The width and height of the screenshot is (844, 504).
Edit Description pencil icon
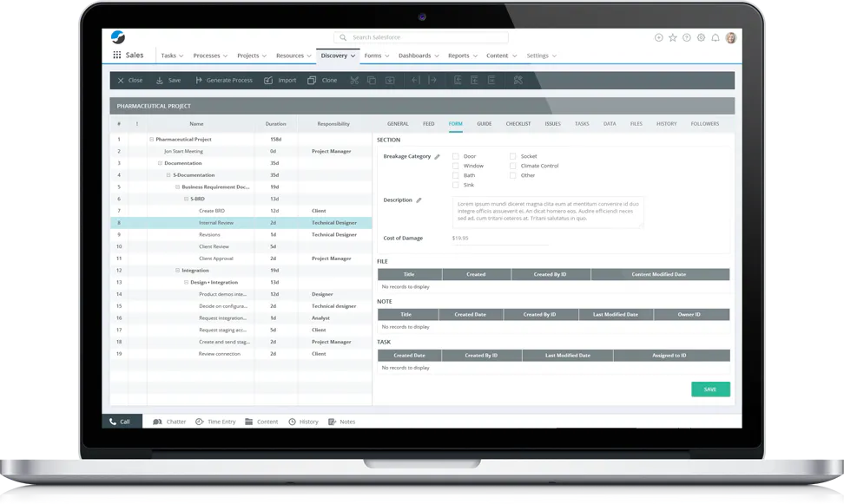(419, 200)
